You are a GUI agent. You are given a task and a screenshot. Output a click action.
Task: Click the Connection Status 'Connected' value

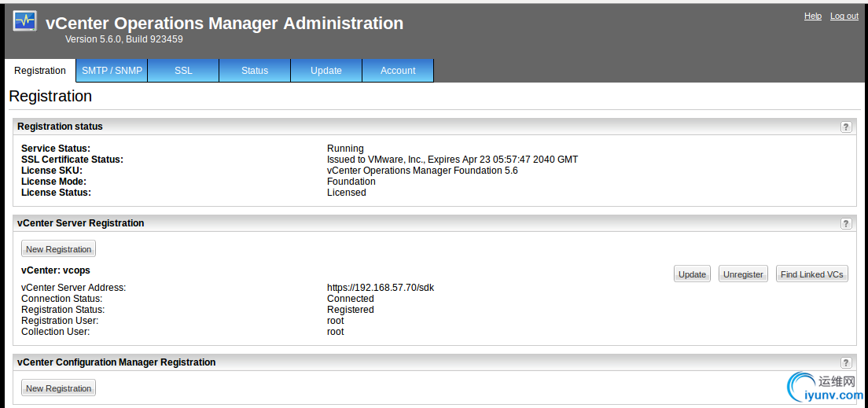(x=351, y=299)
